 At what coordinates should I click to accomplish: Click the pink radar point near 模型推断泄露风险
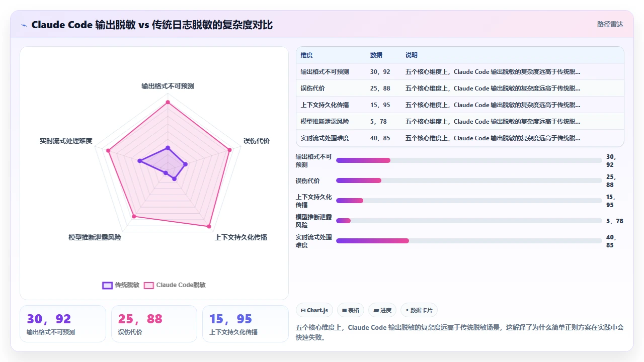pyautogui.click(x=134, y=216)
